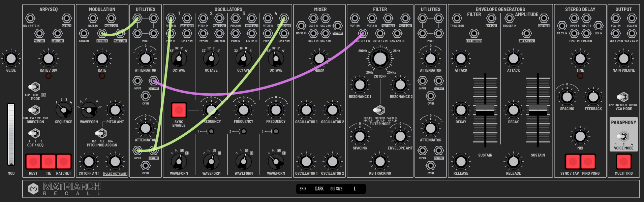This screenshot has width=644, height=202.
Task: Click the VCF 2 IN jack
Action: (372, 18)
